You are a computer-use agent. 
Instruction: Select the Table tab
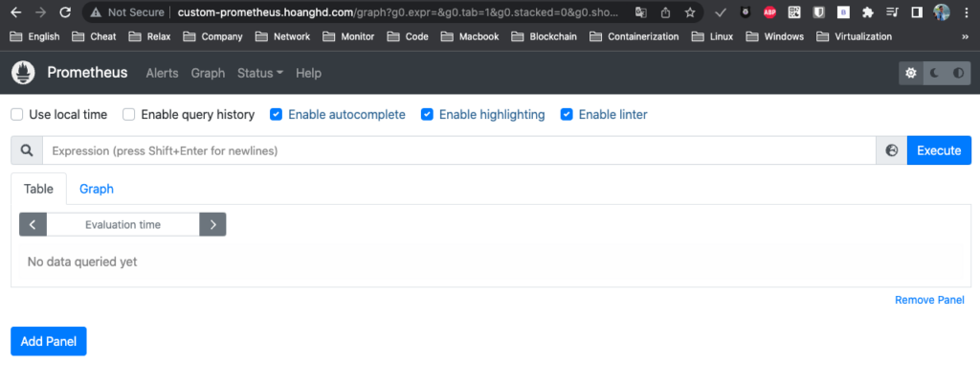(x=38, y=189)
